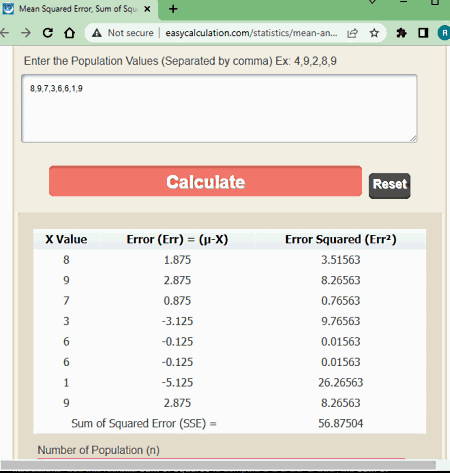Open a new tab with plus button
The image size is (450, 473).
click(x=173, y=9)
